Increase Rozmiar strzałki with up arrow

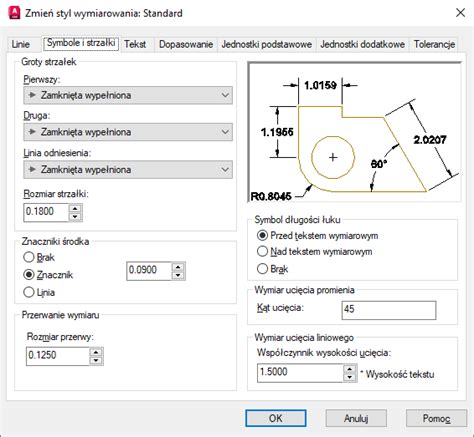[75, 209]
